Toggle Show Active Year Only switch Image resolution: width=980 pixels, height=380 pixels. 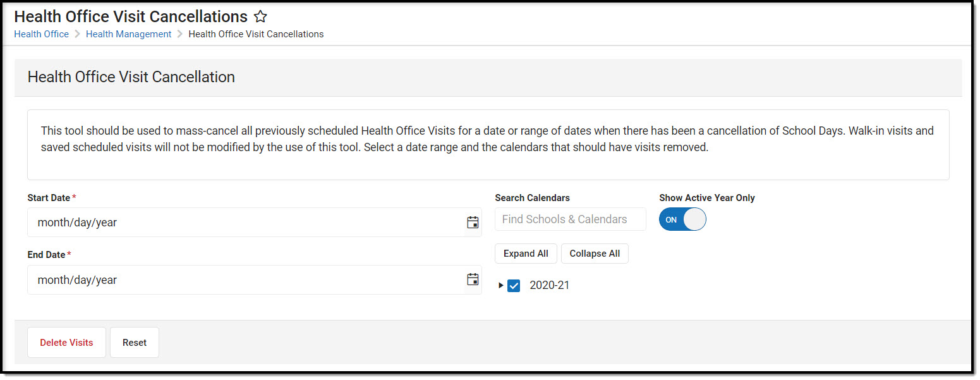coord(682,219)
